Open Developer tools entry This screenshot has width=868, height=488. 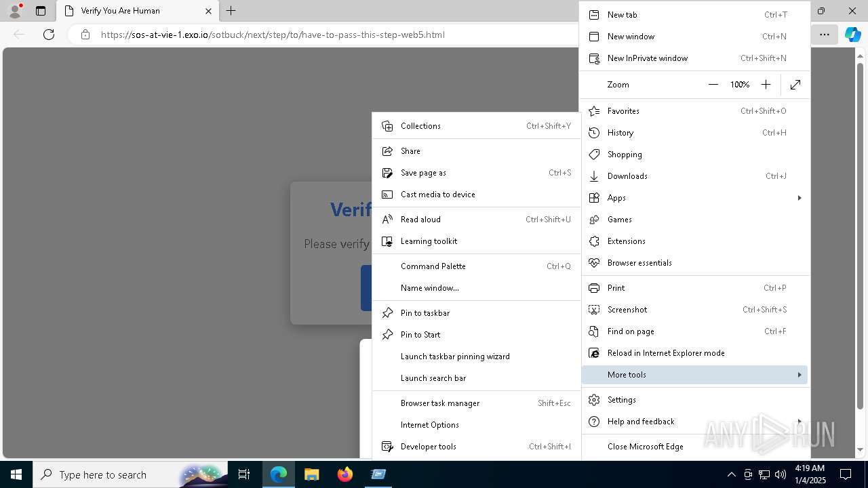click(476, 447)
